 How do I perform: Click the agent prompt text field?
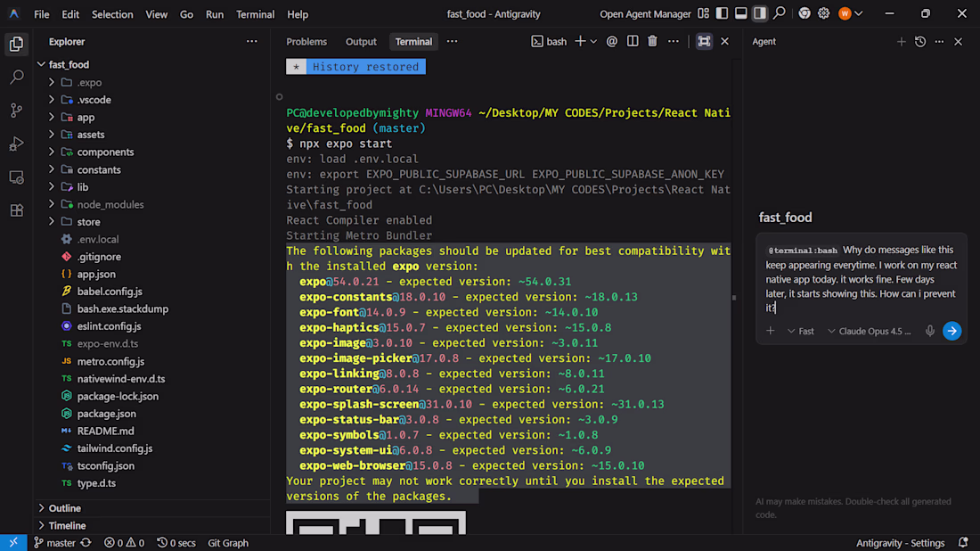[861, 278]
